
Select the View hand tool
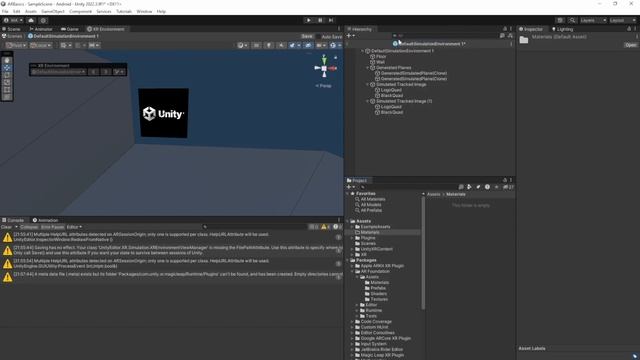pyautogui.click(x=7, y=60)
